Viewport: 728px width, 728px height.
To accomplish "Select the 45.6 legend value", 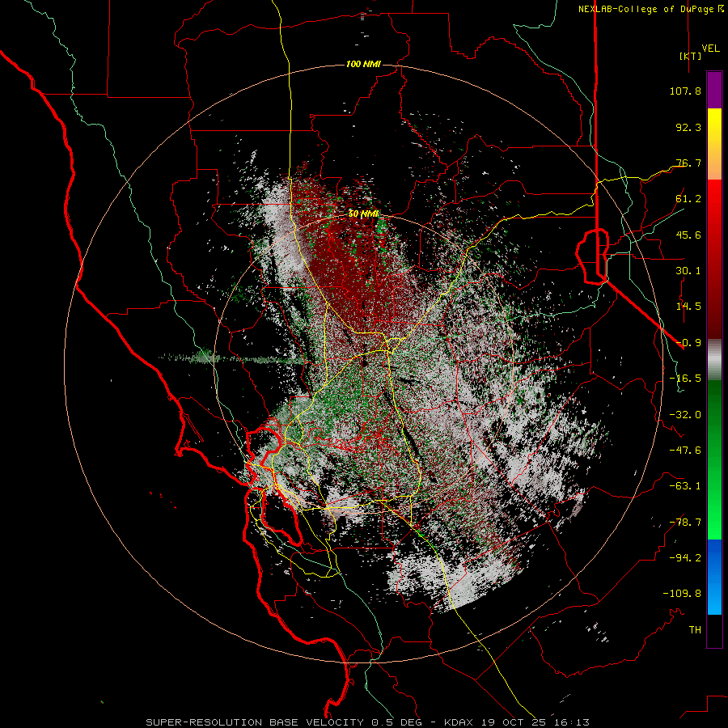I will pyautogui.click(x=688, y=235).
